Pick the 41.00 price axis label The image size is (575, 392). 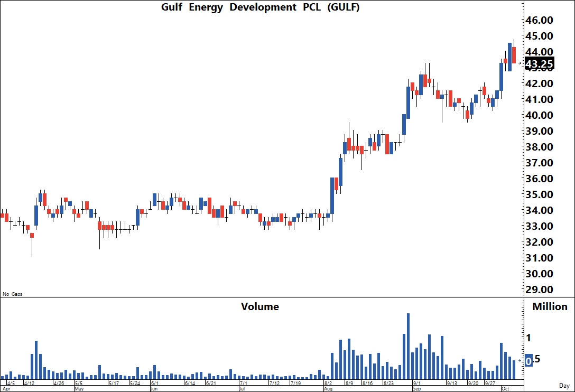coord(539,99)
